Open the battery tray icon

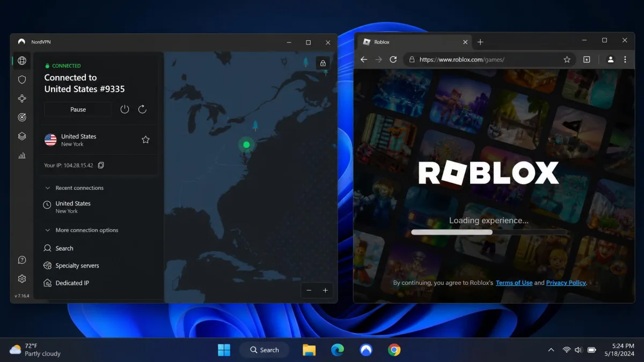point(592,350)
